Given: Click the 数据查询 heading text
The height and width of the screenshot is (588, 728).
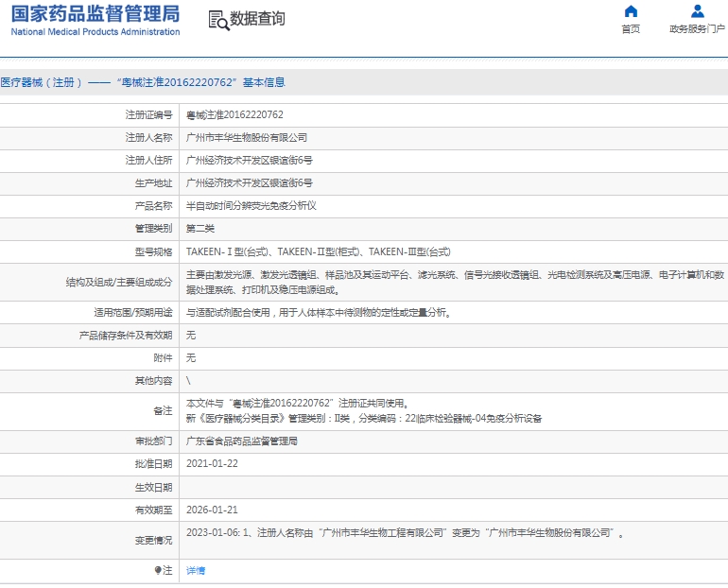Looking at the screenshot, I should (x=258, y=19).
